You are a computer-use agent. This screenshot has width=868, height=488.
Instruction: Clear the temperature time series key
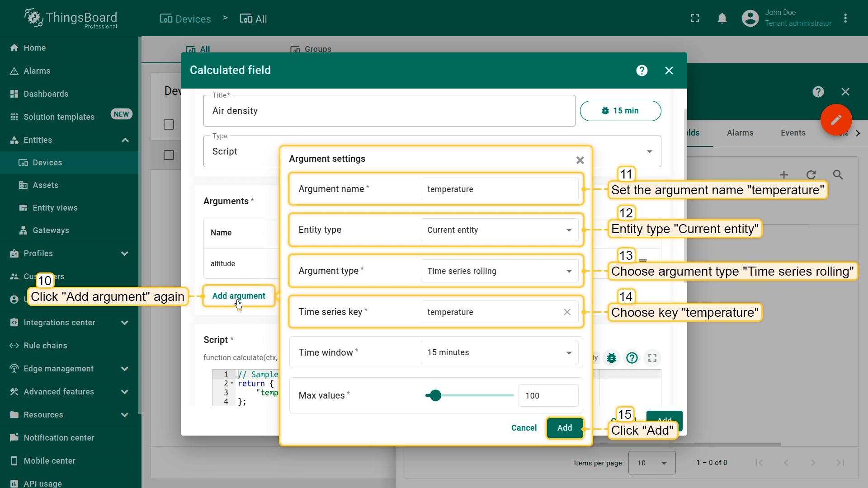click(x=567, y=312)
